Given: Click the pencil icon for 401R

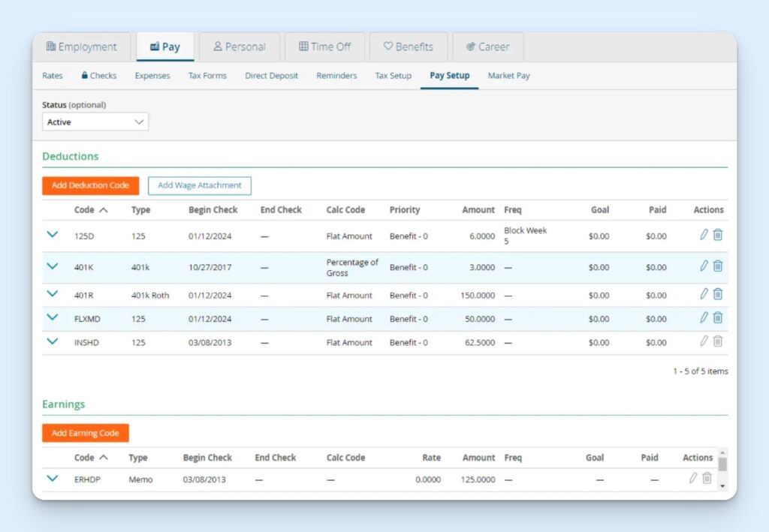Looking at the screenshot, I should coord(704,294).
